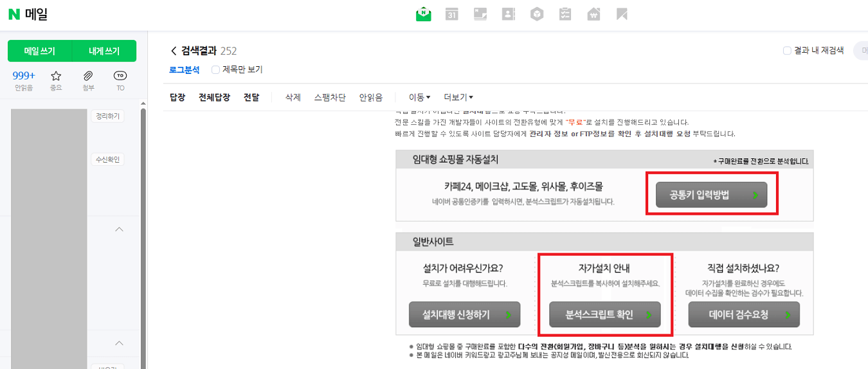Block sender with 스팸차단
Viewport: 868px width, 369px height.
click(x=330, y=98)
